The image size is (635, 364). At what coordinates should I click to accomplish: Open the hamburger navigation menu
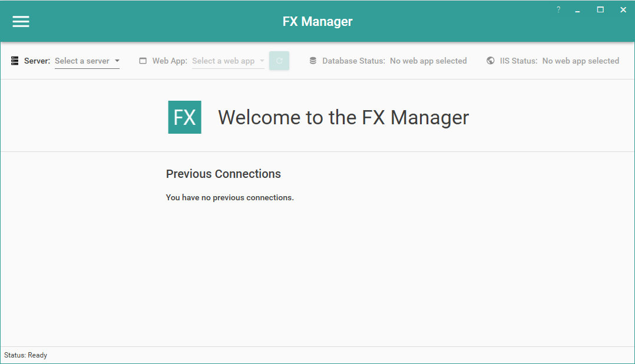click(x=21, y=21)
